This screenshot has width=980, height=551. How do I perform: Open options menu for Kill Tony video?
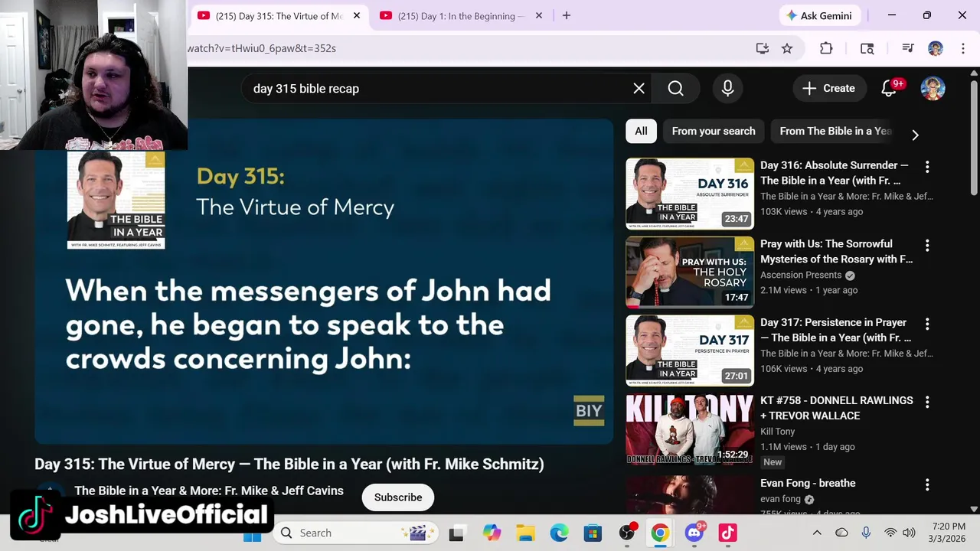(x=927, y=402)
